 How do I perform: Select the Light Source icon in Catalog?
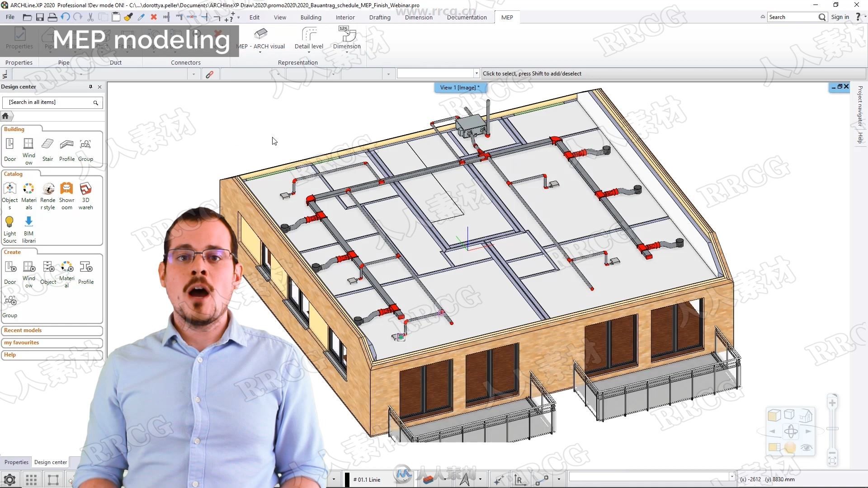pyautogui.click(x=9, y=221)
